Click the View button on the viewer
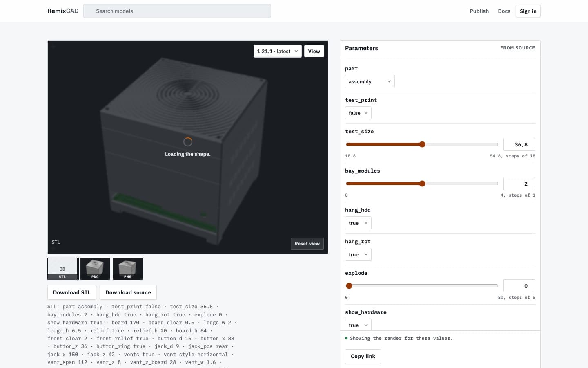This screenshot has height=368, width=588. point(314,51)
